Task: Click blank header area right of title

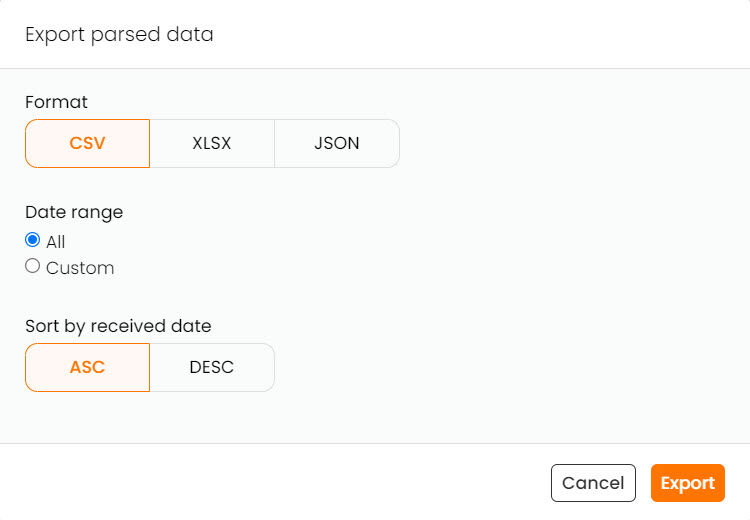Action: point(480,35)
